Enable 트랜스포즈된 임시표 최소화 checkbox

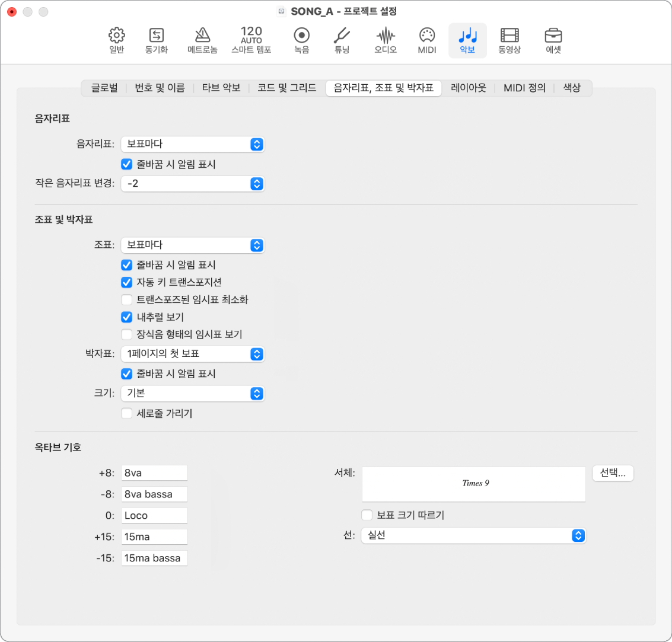pos(126,299)
